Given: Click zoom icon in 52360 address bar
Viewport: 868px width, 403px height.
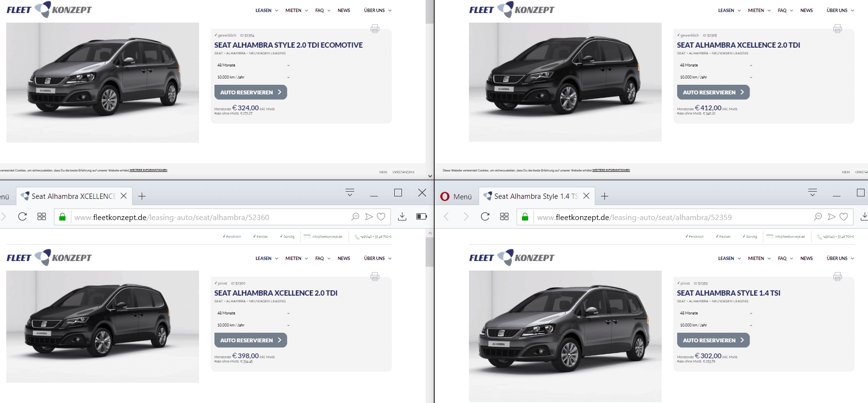Looking at the screenshot, I should pyautogui.click(x=355, y=217).
